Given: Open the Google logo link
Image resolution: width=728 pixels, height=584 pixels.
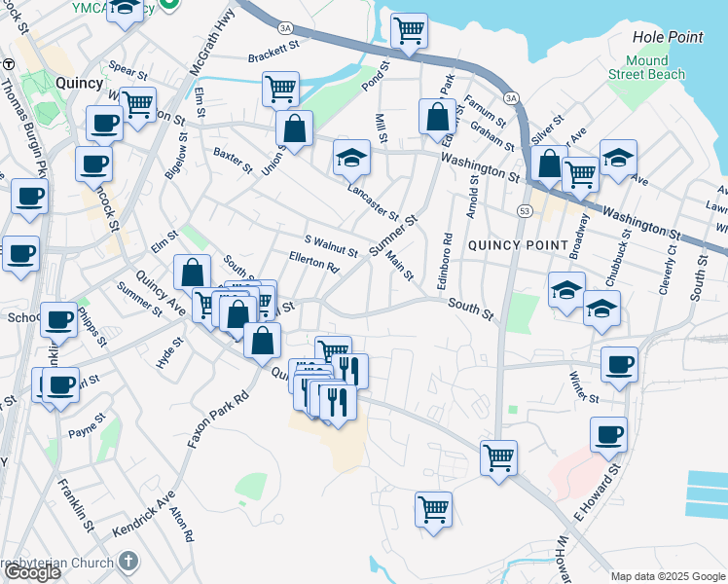Looking at the screenshot, I should (31, 572).
